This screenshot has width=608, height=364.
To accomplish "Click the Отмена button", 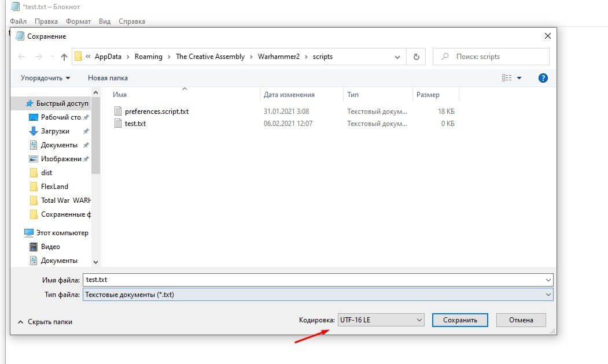I will pyautogui.click(x=521, y=320).
